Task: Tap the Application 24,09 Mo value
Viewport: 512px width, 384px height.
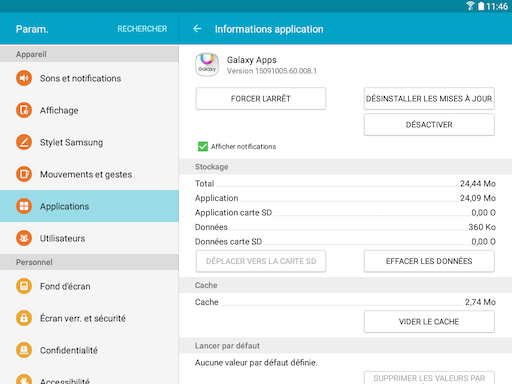Action: [x=478, y=198]
